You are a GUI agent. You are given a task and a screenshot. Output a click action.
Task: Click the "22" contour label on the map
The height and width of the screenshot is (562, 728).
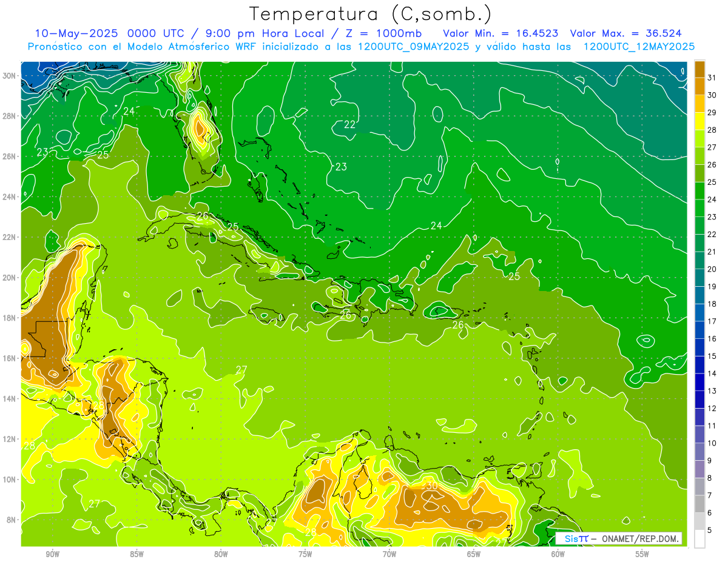(350, 125)
